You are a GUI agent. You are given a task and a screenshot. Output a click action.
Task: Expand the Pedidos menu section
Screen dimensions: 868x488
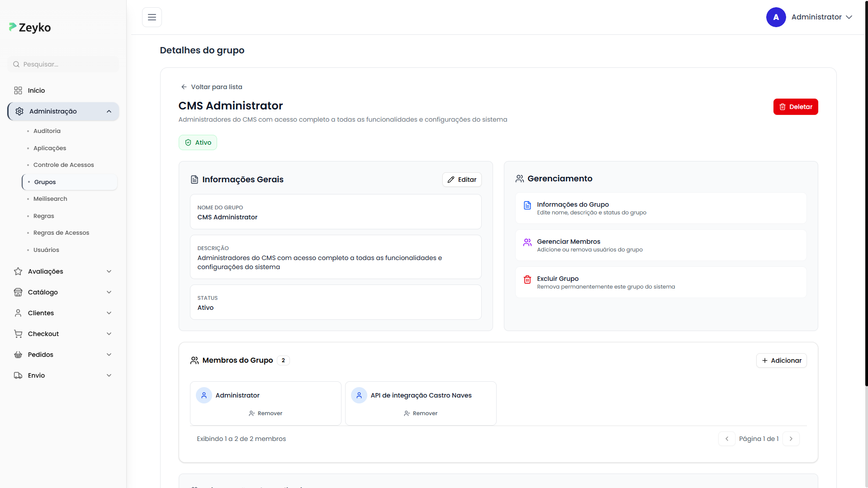109,355
